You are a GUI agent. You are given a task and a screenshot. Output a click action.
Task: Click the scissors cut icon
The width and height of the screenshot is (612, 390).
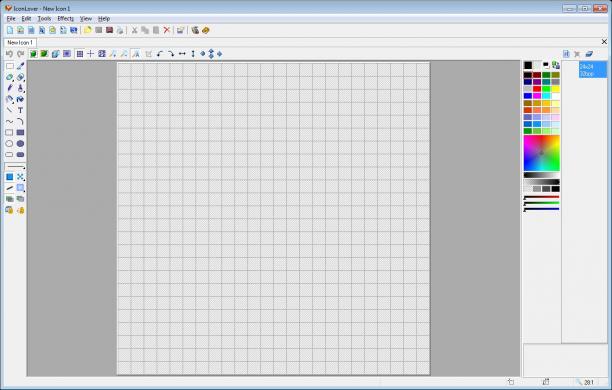(134, 30)
